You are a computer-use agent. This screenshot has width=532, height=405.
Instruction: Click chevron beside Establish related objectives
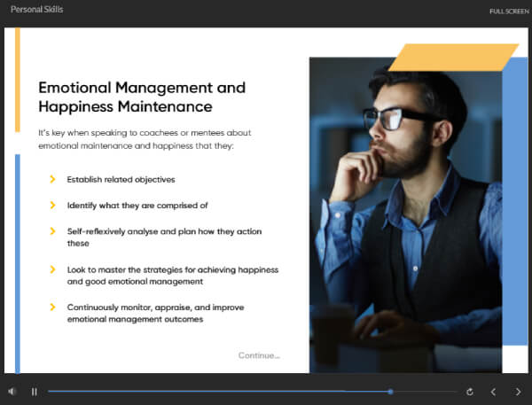pyautogui.click(x=53, y=180)
